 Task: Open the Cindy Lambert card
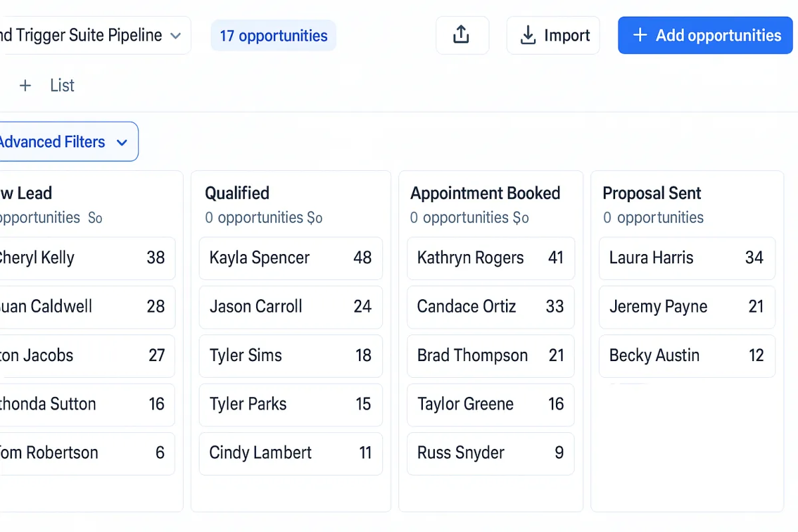(291, 453)
